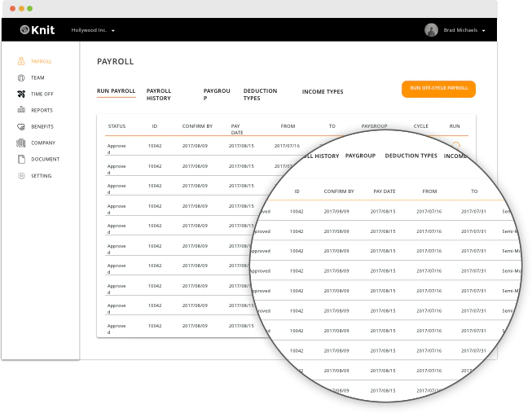The image size is (532, 413).
Task: Open the Payroll sidebar icon
Action: 21,61
